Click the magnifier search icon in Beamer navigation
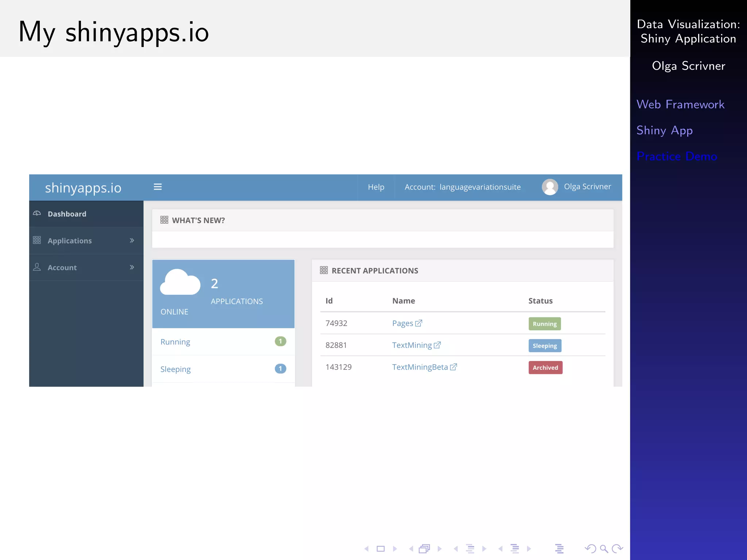747x560 pixels. click(604, 549)
